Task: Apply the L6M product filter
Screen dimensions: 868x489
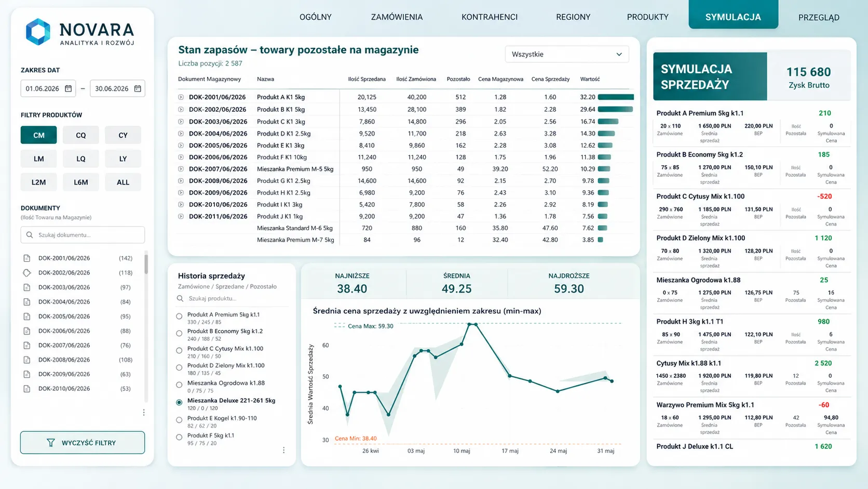Action: coord(81,182)
